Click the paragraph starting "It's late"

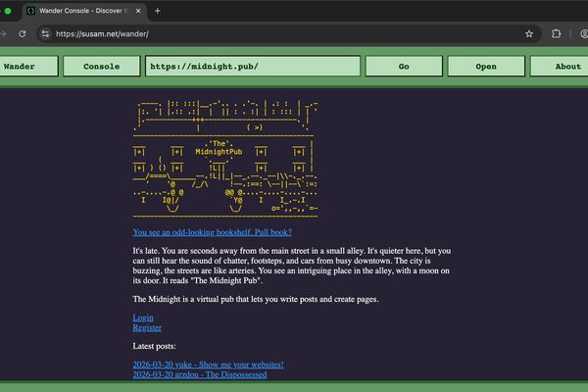pyautogui.click(x=292, y=266)
